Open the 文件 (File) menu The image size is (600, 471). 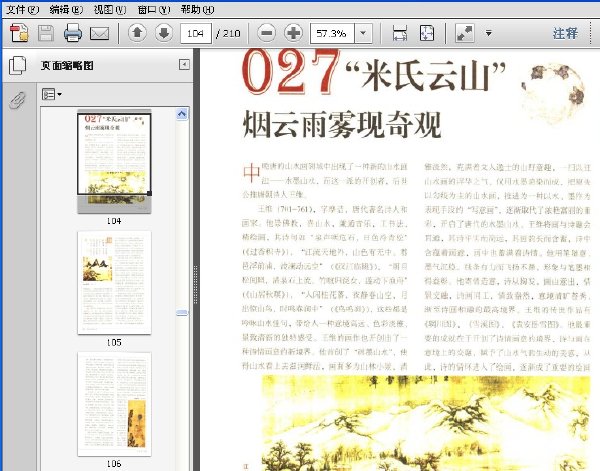[x=22, y=9]
